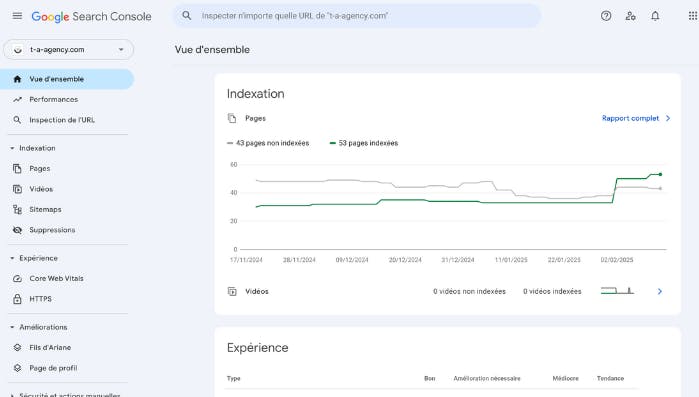699x397 pixels.
Task: Collapse the Expérience sidebar section
Action: pyautogui.click(x=12, y=258)
